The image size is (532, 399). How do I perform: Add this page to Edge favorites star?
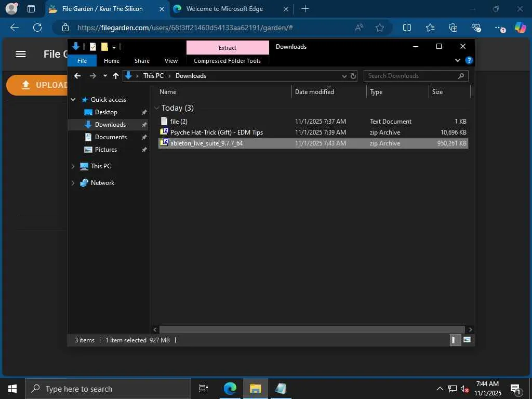pos(380,28)
